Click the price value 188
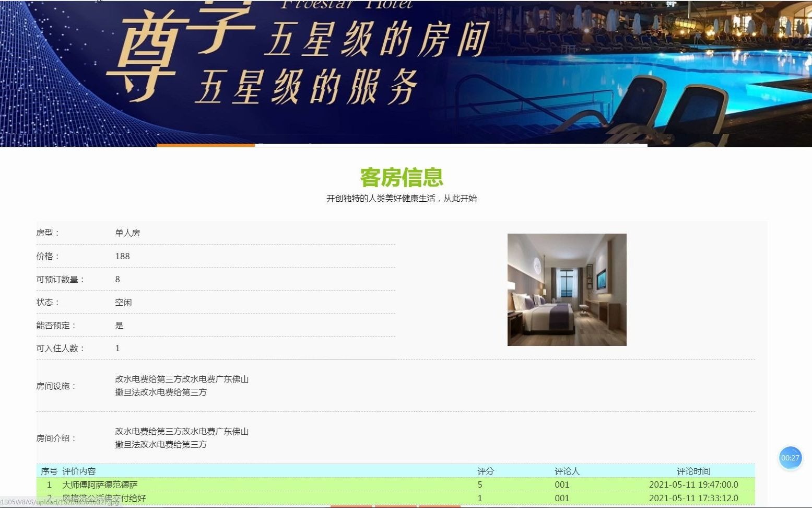Screen dimensions: 812x508 123,256
